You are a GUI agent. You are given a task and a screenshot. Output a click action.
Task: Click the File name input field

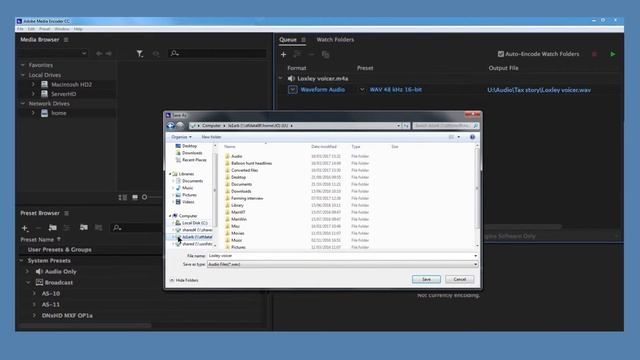(342, 256)
